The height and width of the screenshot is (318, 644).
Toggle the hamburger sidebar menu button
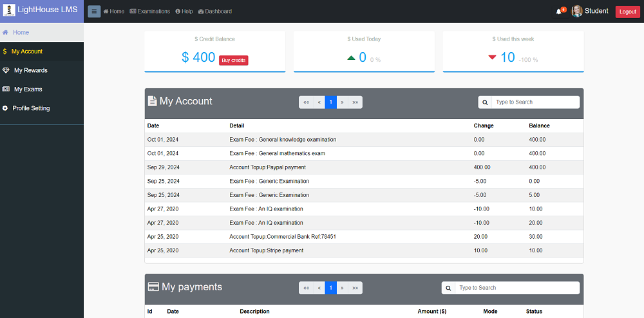point(94,11)
